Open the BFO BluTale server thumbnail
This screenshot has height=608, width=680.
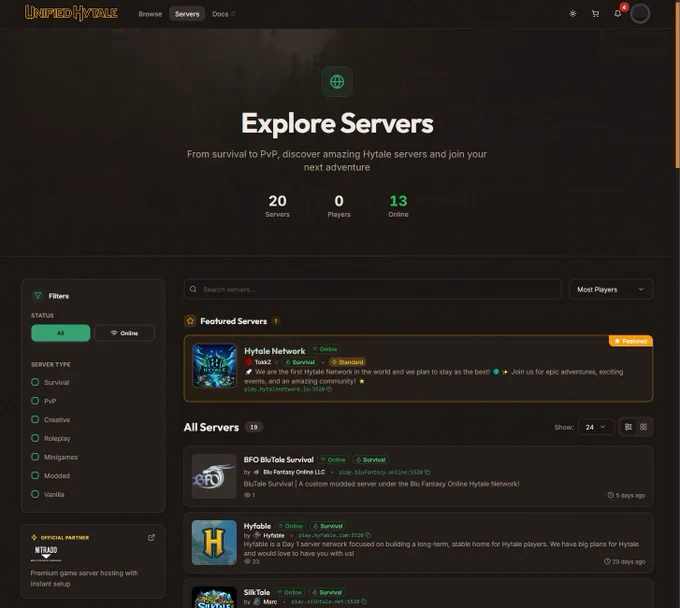[214, 476]
